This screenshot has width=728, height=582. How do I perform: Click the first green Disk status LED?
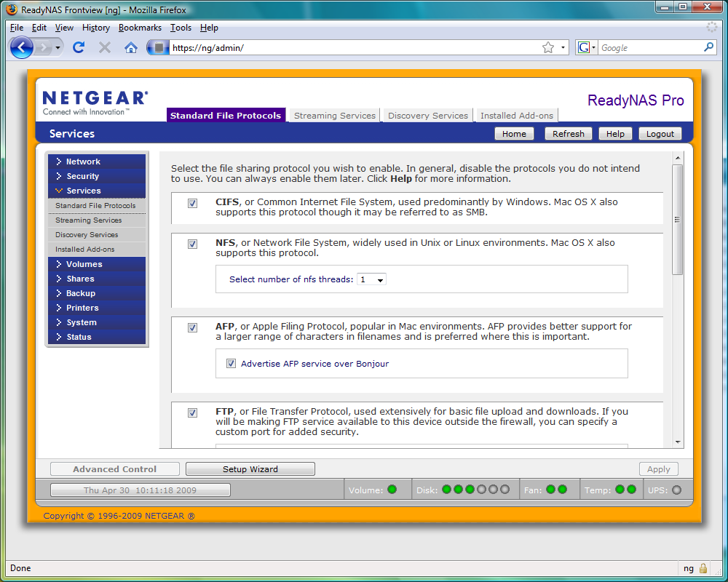447,489
